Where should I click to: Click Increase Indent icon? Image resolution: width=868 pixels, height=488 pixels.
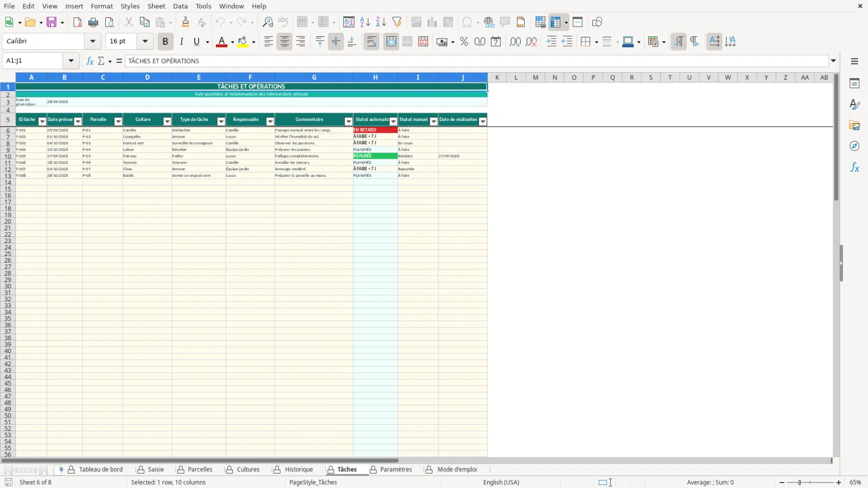coord(551,42)
